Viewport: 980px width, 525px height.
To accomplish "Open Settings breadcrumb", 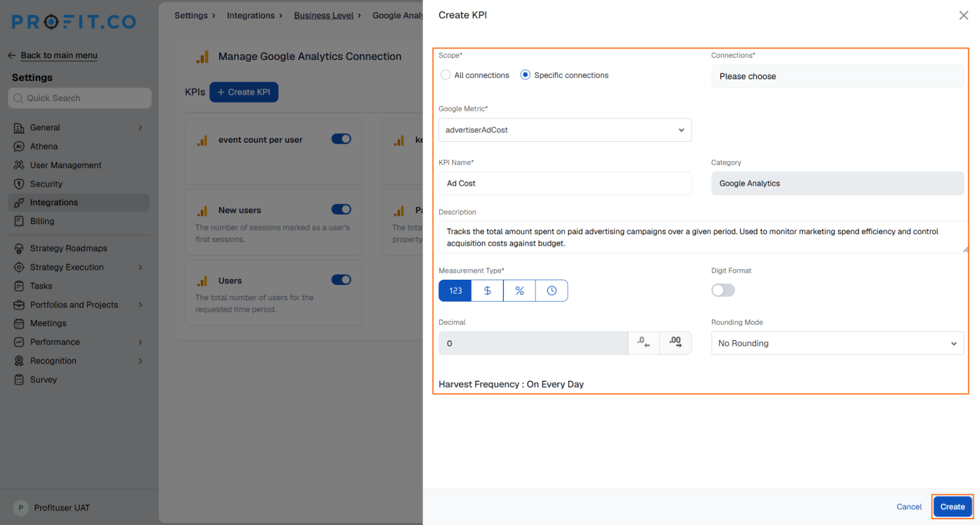I will click(x=191, y=15).
